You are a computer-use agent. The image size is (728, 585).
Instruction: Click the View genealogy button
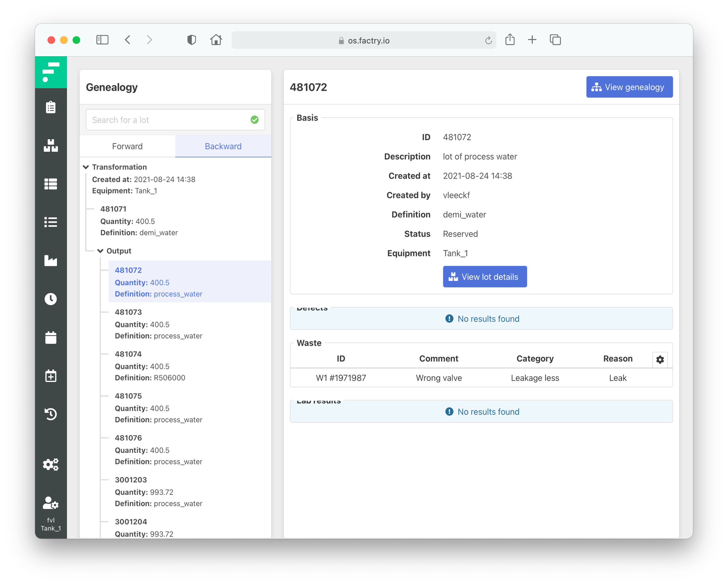click(x=629, y=87)
